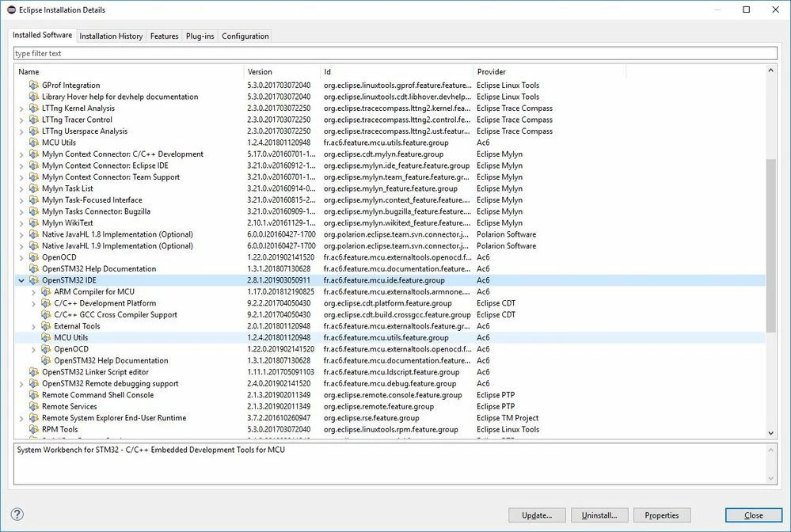Screen dimensions: 791x532
Task: Sort the list by Name column header
Action: (x=128, y=71)
